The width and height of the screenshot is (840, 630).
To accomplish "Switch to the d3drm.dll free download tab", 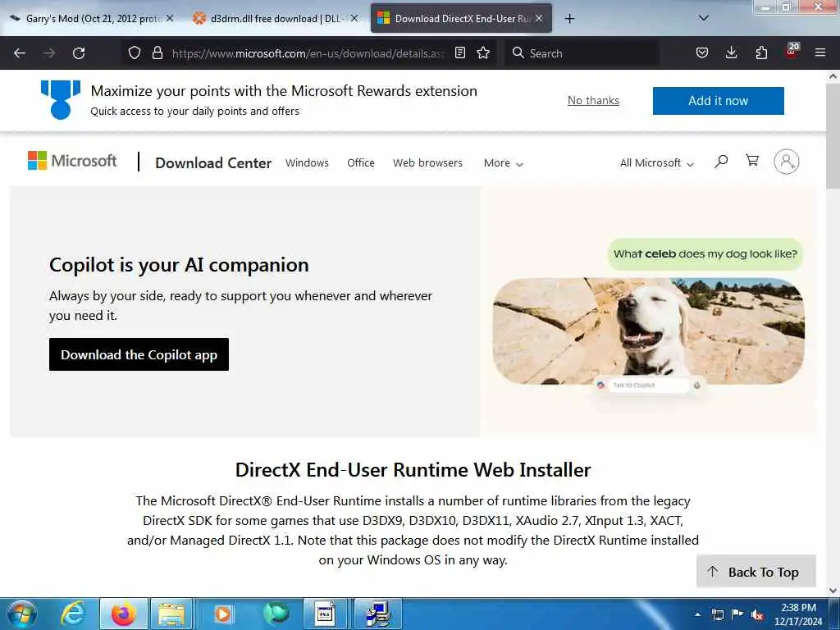I will coord(276,19).
